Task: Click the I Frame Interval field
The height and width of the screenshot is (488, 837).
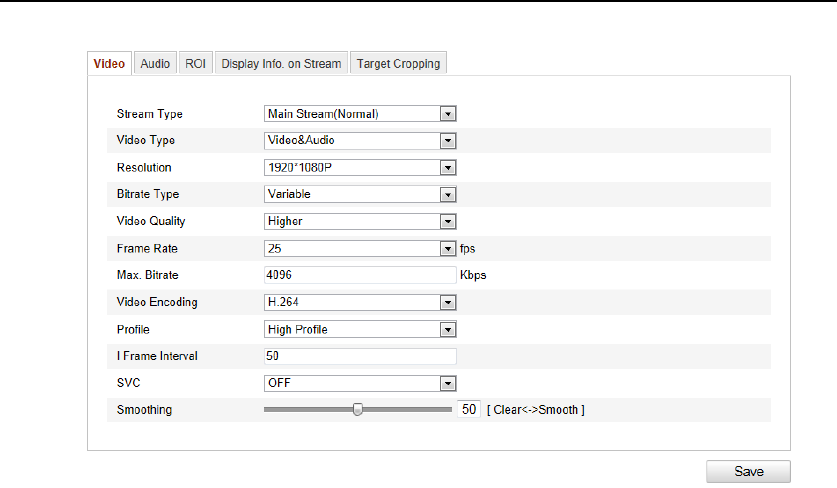Action: point(359,356)
